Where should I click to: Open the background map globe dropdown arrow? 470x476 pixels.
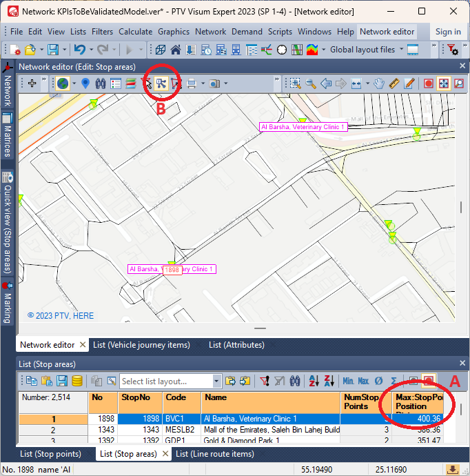[74, 83]
